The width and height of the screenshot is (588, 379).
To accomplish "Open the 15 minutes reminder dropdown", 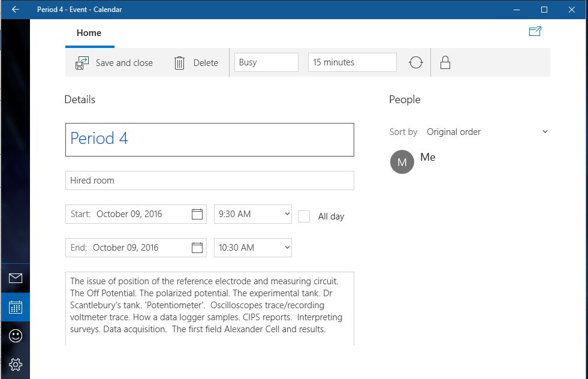I will pos(352,62).
